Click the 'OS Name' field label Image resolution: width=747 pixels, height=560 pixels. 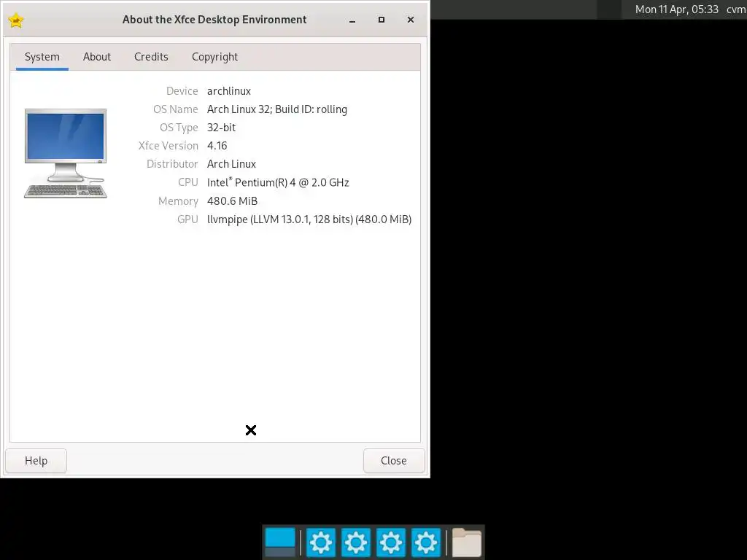click(x=175, y=109)
